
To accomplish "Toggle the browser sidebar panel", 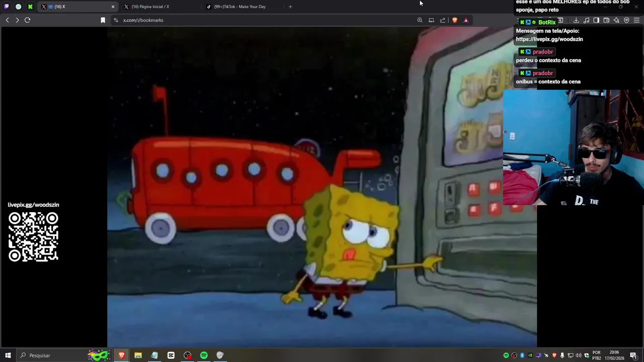I will [x=596, y=20].
